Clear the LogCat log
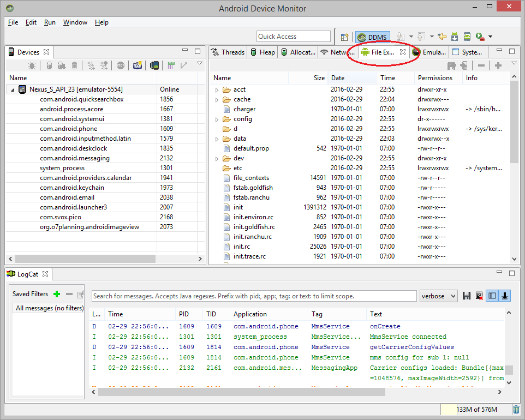The image size is (525, 420). point(479,296)
